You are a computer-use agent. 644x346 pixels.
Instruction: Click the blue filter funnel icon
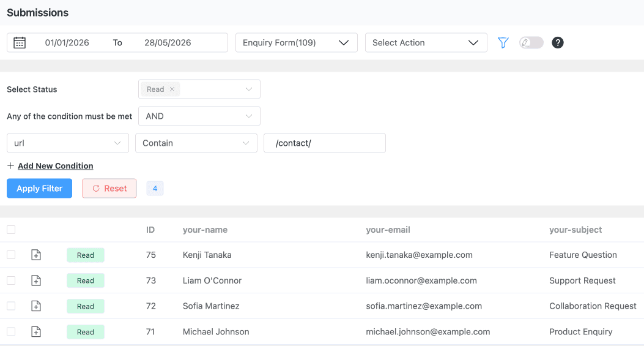click(503, 43)
